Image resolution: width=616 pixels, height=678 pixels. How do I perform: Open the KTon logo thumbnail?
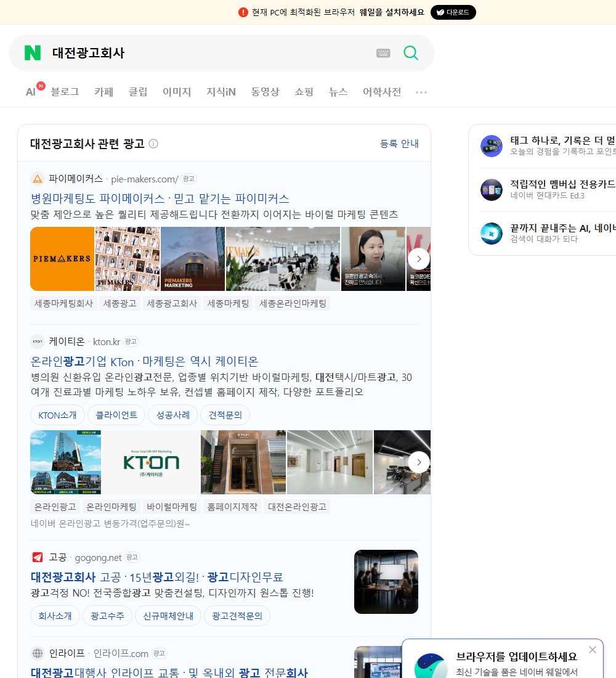pos(151,462)
